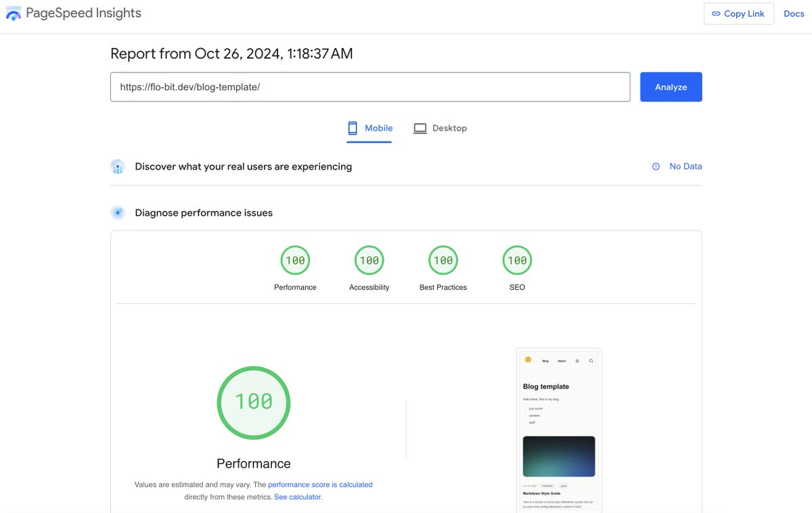Click the PageSpeed Insights title text
This screenshot has height=513, width=812.
click(84, 13)
